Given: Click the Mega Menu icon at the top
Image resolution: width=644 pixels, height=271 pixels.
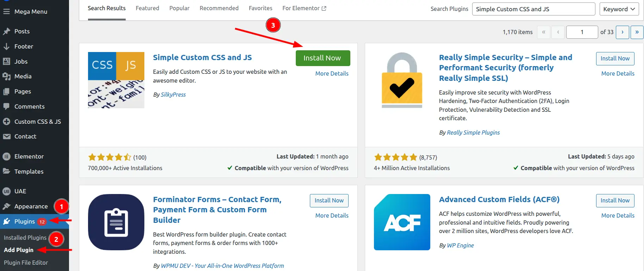Looking at the screenshot, I should pyautogui.click(x=6, y=11).
